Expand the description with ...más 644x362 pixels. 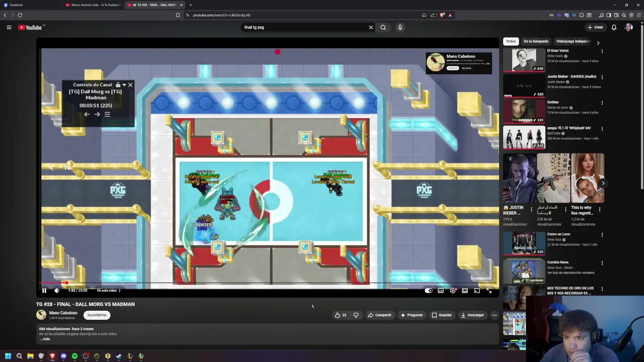click(45, 339)
